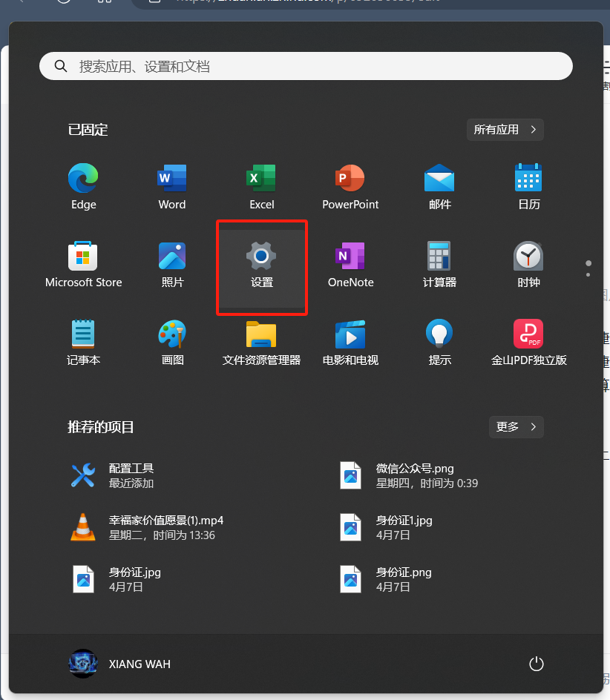610x700 pixels.
Task: Open 微信公众号.png file
Action: click(x=409, y=475)
